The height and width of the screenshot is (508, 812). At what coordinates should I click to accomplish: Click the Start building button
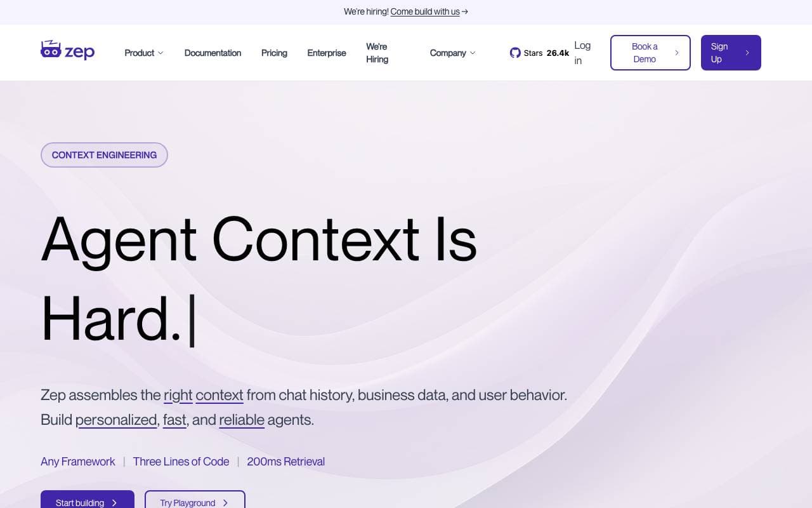pyautogui.click(x=88, y=499)
